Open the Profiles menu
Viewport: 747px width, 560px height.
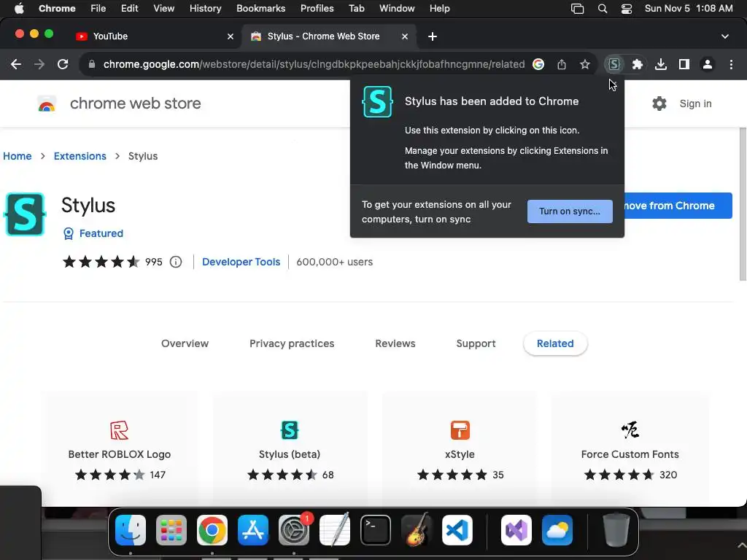click(317, 9)
